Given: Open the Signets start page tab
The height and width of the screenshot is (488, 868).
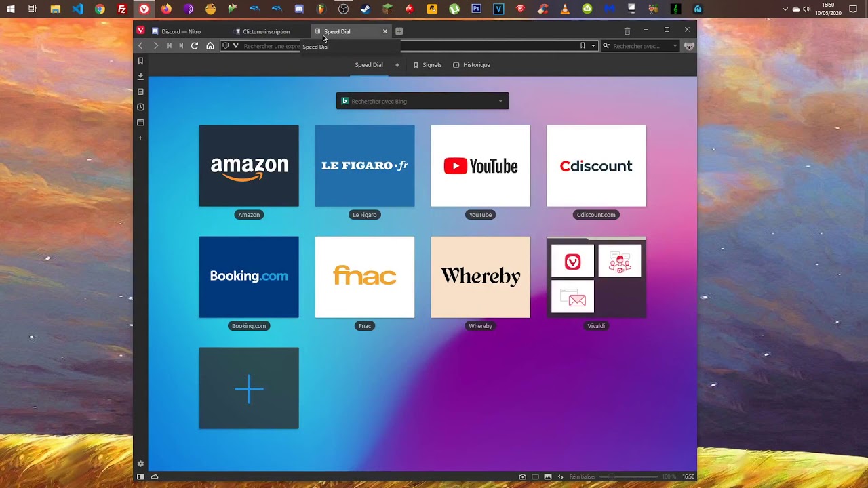Looking at the screenshot, I should pyautogui.click(x=427, y=65).
